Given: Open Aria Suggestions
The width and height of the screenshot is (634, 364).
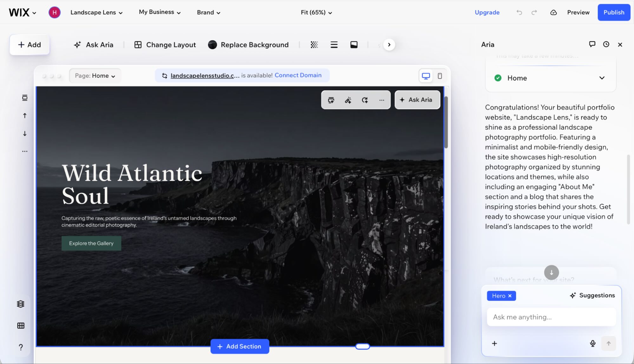Looking at the screenshot, I should tap(592, 295).
